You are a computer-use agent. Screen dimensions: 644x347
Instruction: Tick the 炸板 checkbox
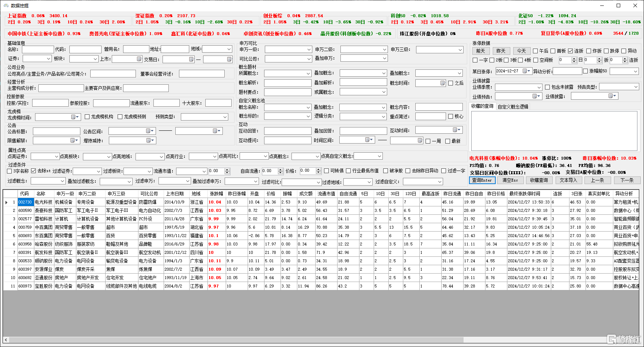(x=588, y=51)
